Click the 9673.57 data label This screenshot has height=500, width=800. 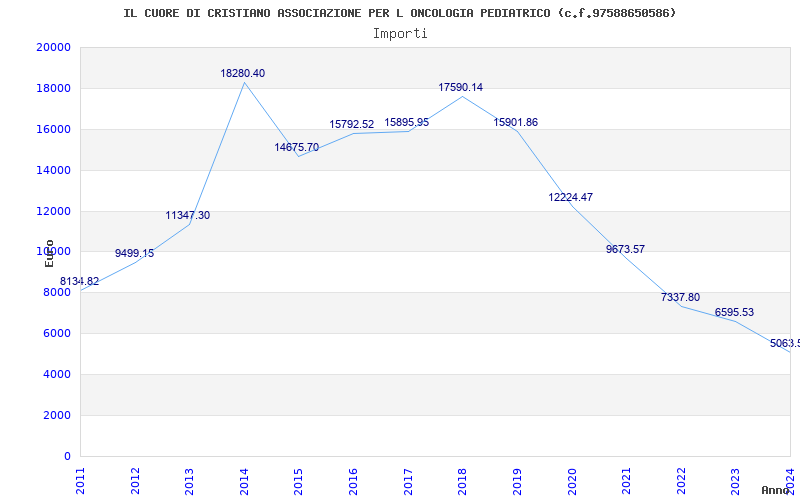click(x=625, y=249)
